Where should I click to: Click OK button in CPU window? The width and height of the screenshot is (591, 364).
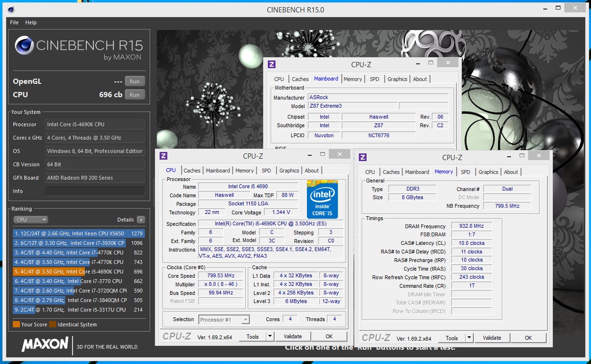pos(329,336)
